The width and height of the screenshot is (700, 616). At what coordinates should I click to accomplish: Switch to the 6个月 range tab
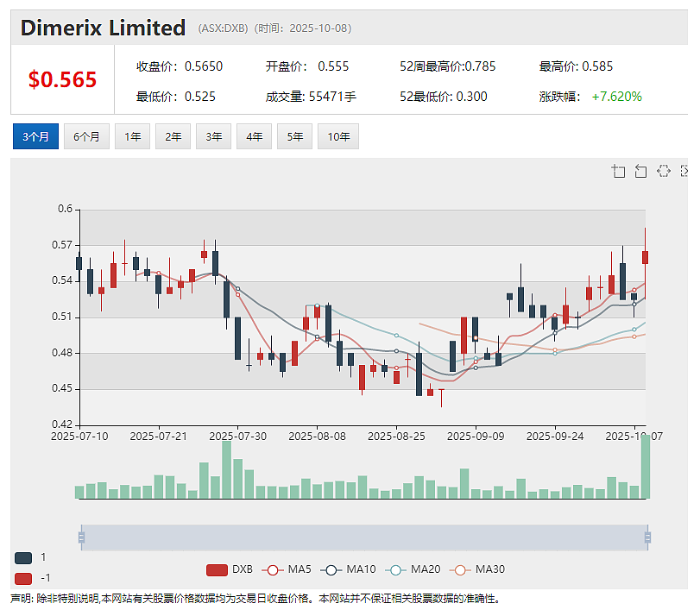point(86,136)
